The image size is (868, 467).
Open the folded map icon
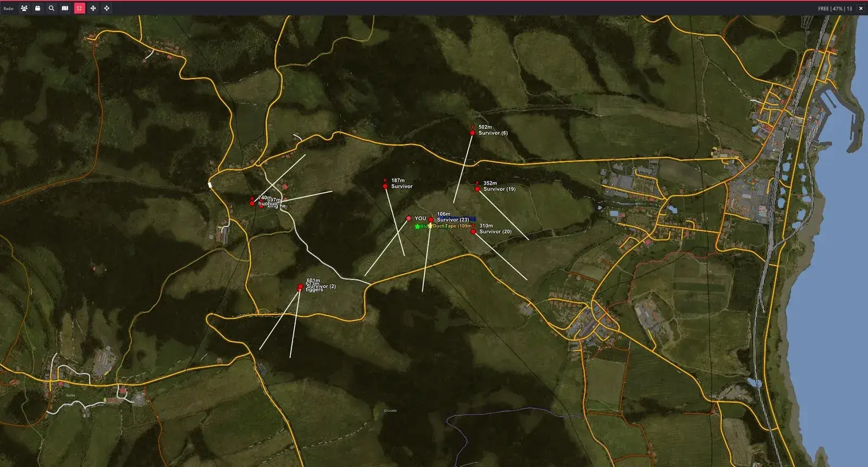(65, 8)
